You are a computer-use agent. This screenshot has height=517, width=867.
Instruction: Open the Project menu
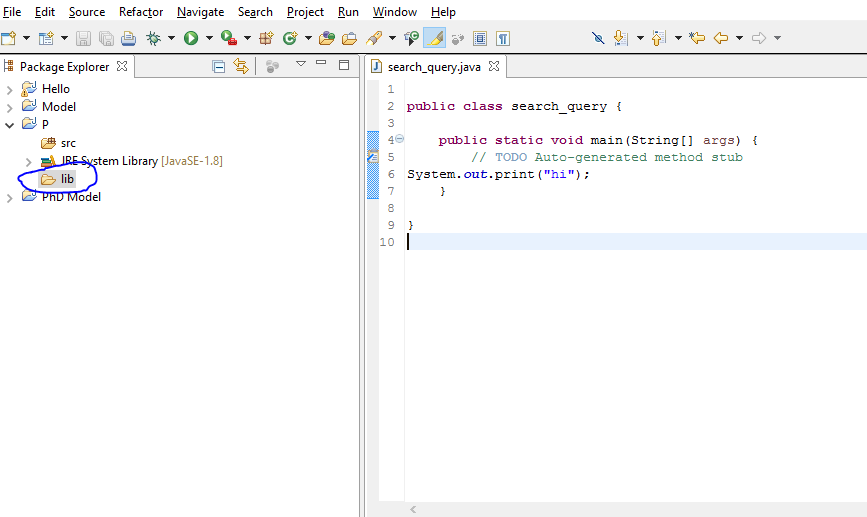click(305, 12)
